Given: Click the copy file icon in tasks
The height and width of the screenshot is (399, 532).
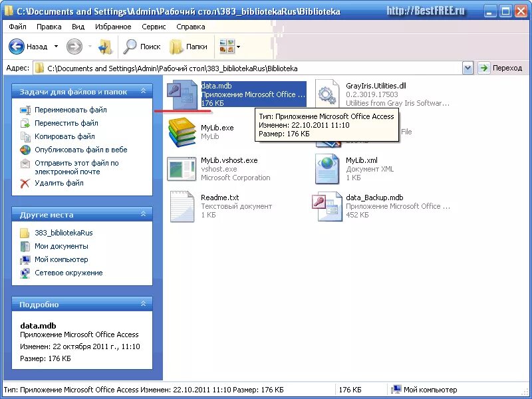Looking at the screenshot, I should (x=25, y=136).
